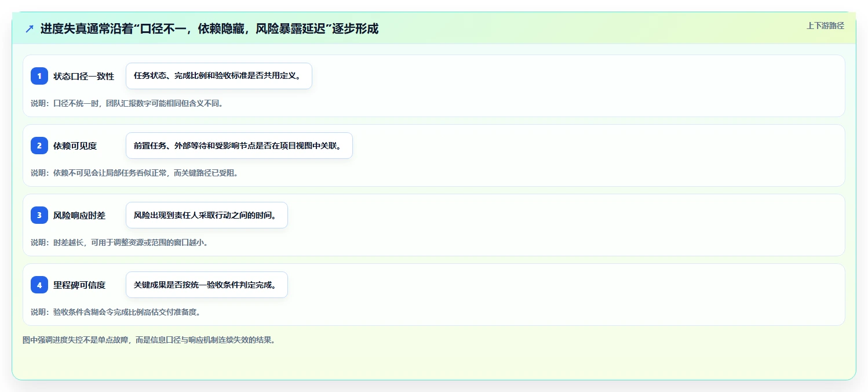
Task: Click the box 关键成果是否按统一验收条件判定完成。
Action: point(207,285)
